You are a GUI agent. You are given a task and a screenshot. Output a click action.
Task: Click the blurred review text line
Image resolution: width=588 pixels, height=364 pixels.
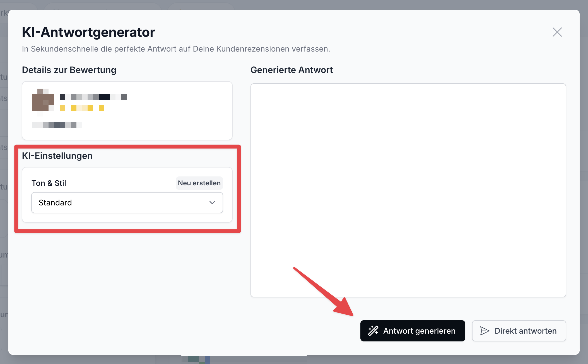57,125
